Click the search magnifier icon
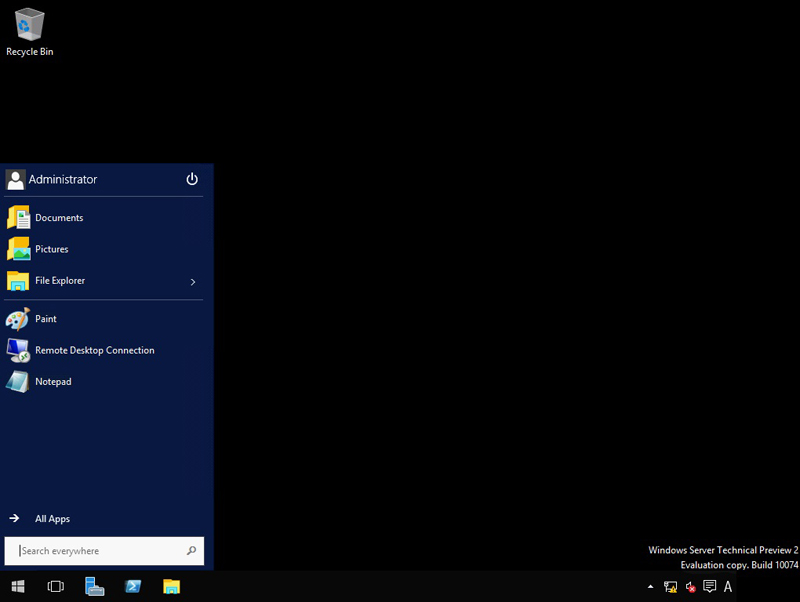Image resolution: width=800 pixels, height=602 pixels. coord(191,550)
